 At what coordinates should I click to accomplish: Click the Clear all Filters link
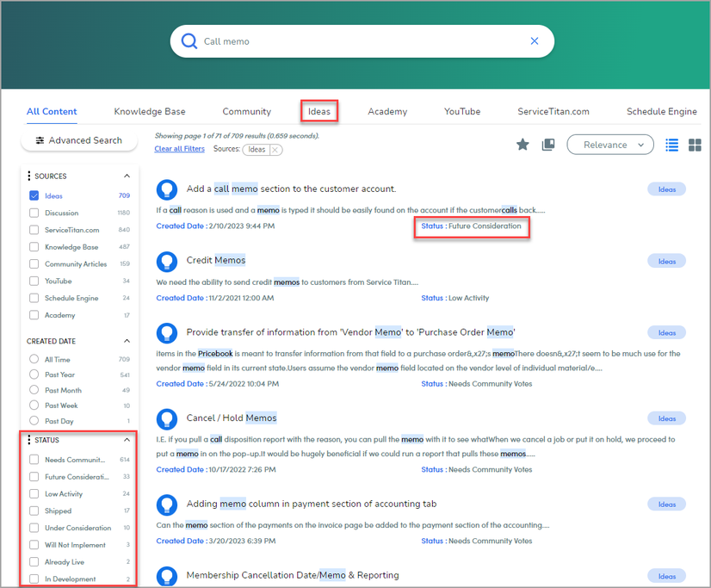tap(179, 149)
